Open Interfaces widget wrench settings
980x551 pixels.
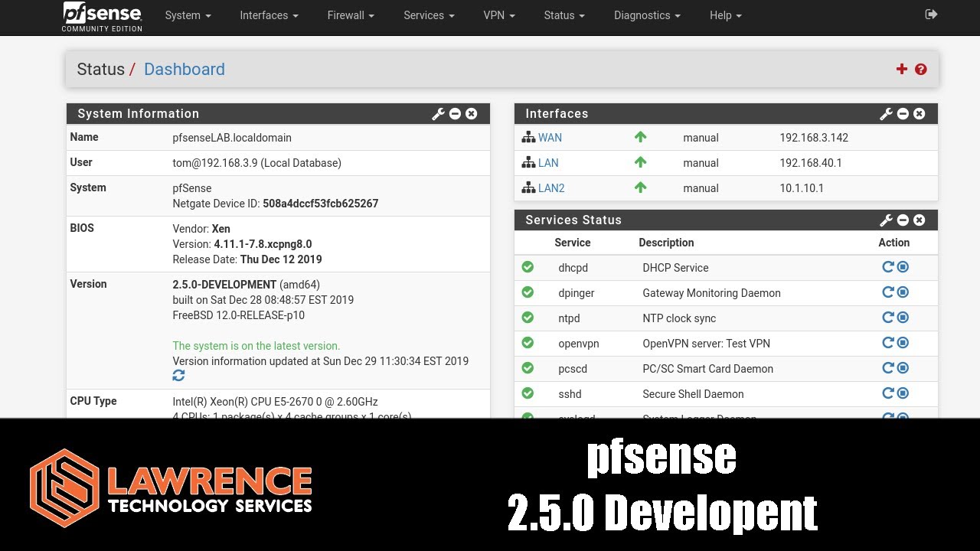coord(887,114)
